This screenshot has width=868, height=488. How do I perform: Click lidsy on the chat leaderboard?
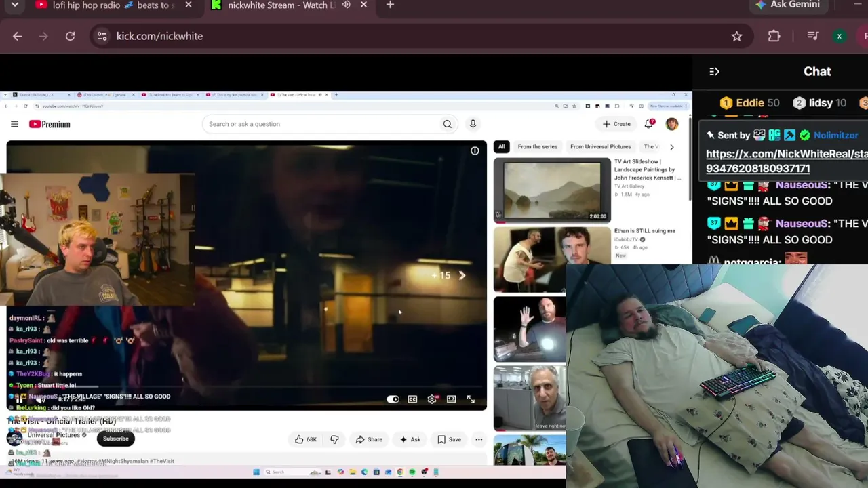point(819,103)
